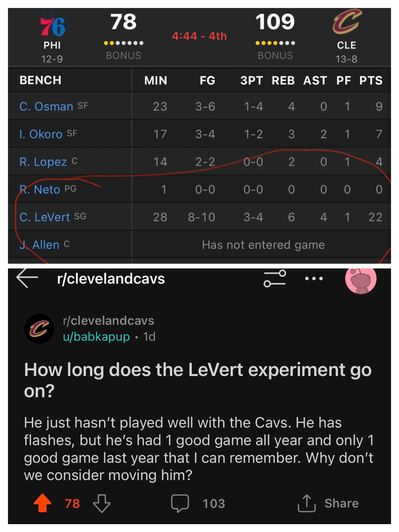Share the LeVert post
The image size is (399, 532).
pos(328,503)
